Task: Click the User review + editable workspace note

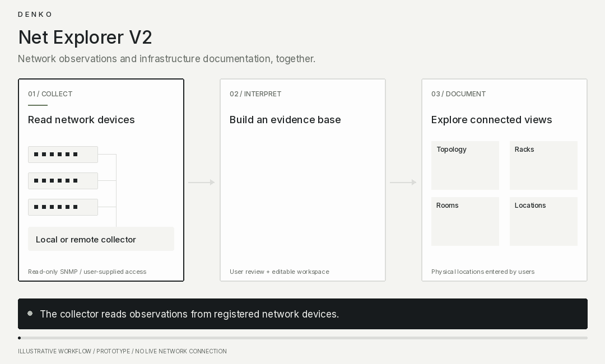Action: click(x=280, y=272)
